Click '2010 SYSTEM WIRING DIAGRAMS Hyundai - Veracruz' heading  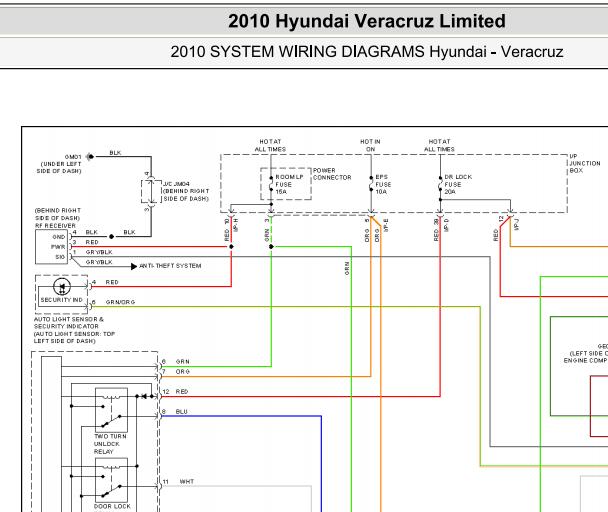[x=366, y=52]
